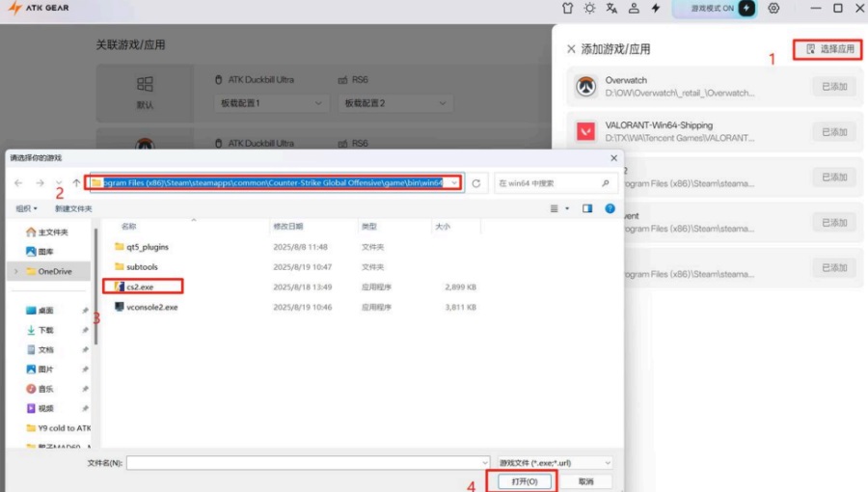
Task: Open the skin shirt icon in ATK Gear
Action: point(567,9)
